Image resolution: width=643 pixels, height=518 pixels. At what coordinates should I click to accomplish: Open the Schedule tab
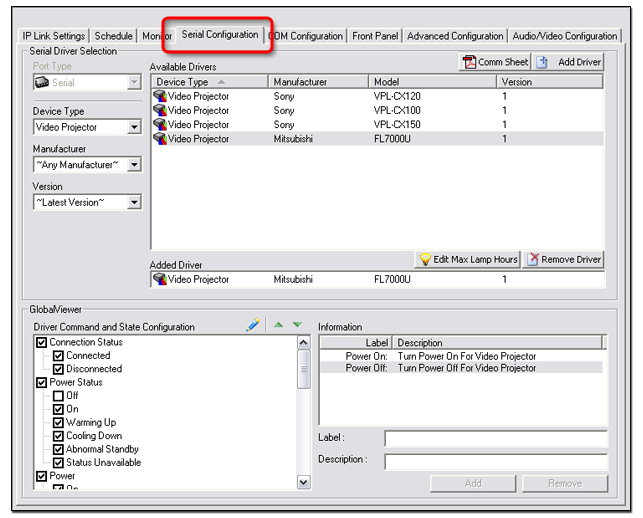114,36
